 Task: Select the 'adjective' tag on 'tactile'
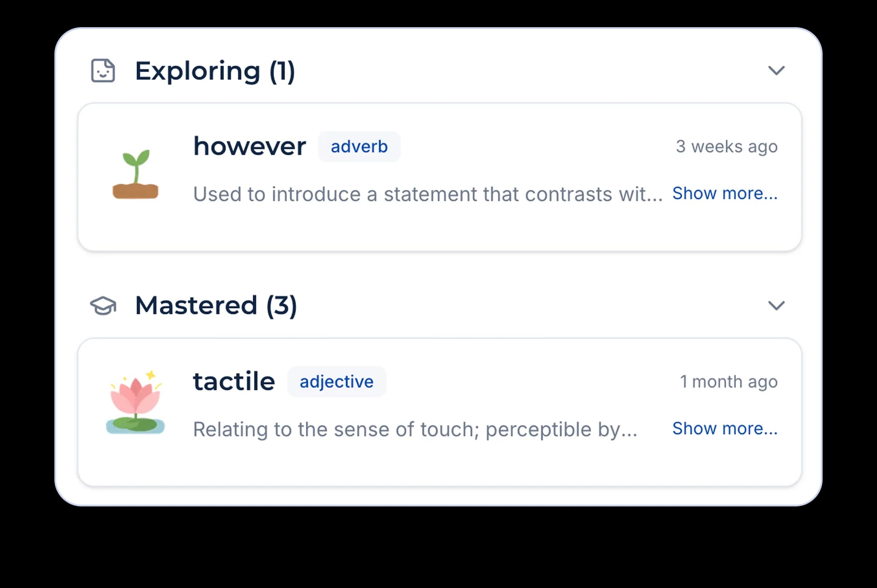point(337,382)
